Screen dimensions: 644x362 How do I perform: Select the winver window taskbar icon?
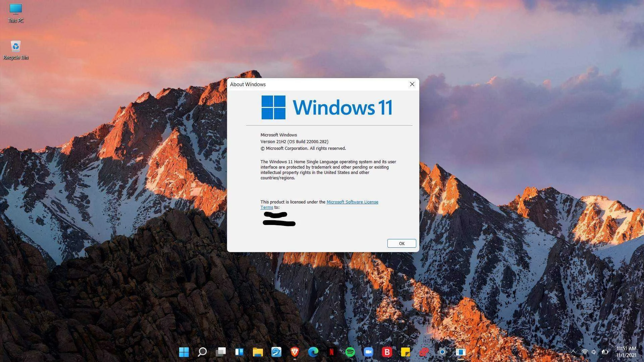461,352
